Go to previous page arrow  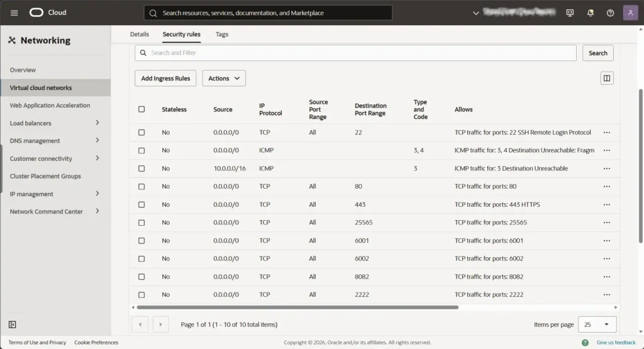click(140, 324)
